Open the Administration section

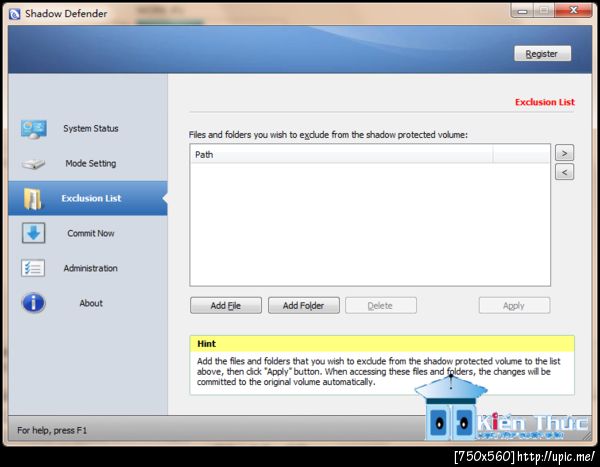(91, 268)
